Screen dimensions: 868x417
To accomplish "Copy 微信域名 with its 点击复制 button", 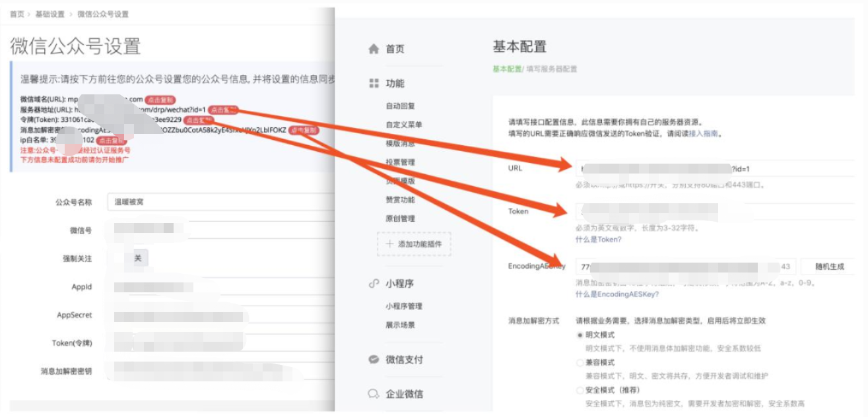I will click(160, 100).
